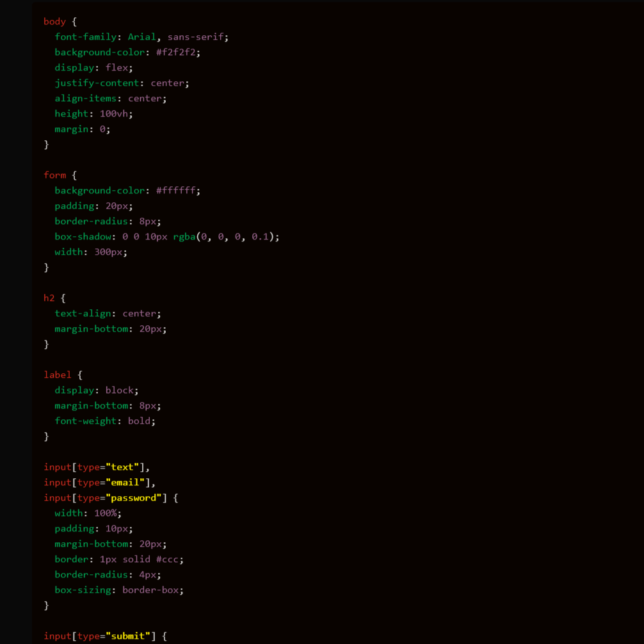Click the 'height: 100vh;' line
Image resolution: width=644 pixels, height=644 pixels.
coord(93,114)
